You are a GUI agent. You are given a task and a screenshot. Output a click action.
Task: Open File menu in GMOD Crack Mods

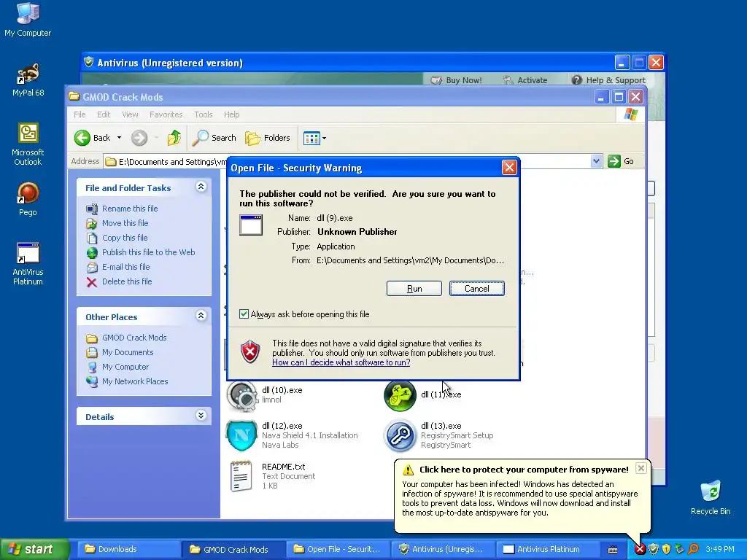point(80,114)
